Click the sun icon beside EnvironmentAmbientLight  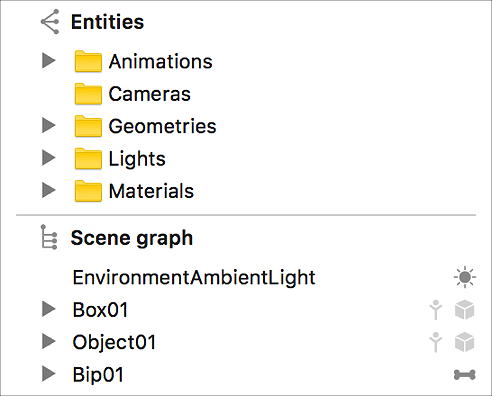pyautogui.click(x=465, y=277)
